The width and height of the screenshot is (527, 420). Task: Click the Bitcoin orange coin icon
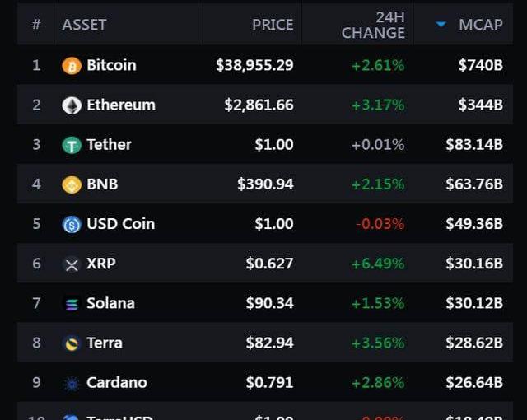[x=72, y=66]
